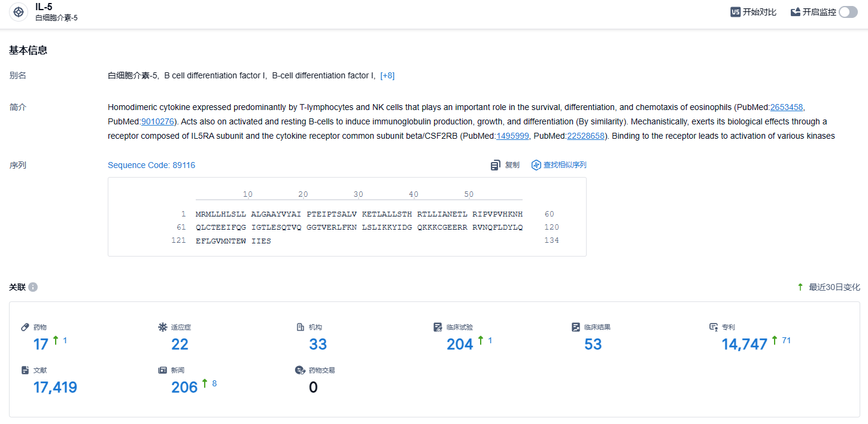Open PubMed reference 22528658
This screenshot has height=424, width=868.
[x=585, y=136]
